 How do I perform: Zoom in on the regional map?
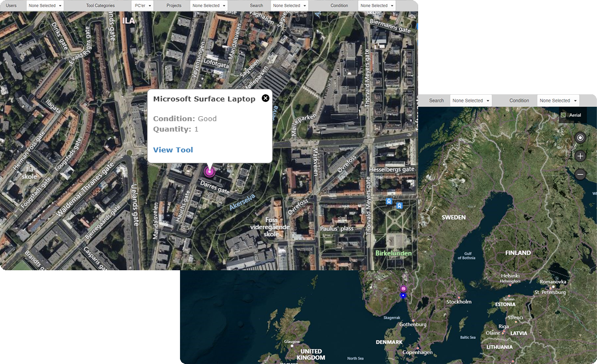[x=580, y=156]
